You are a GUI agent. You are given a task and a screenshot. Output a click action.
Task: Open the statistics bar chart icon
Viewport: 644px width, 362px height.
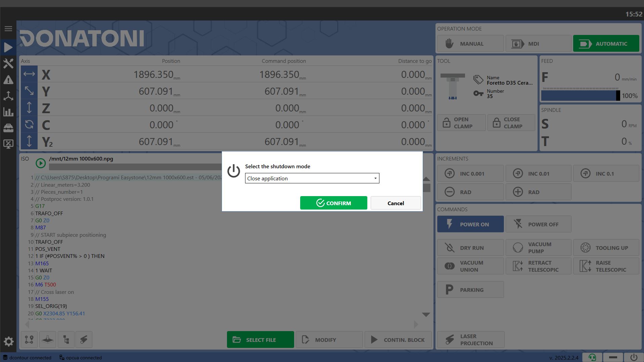8,112
